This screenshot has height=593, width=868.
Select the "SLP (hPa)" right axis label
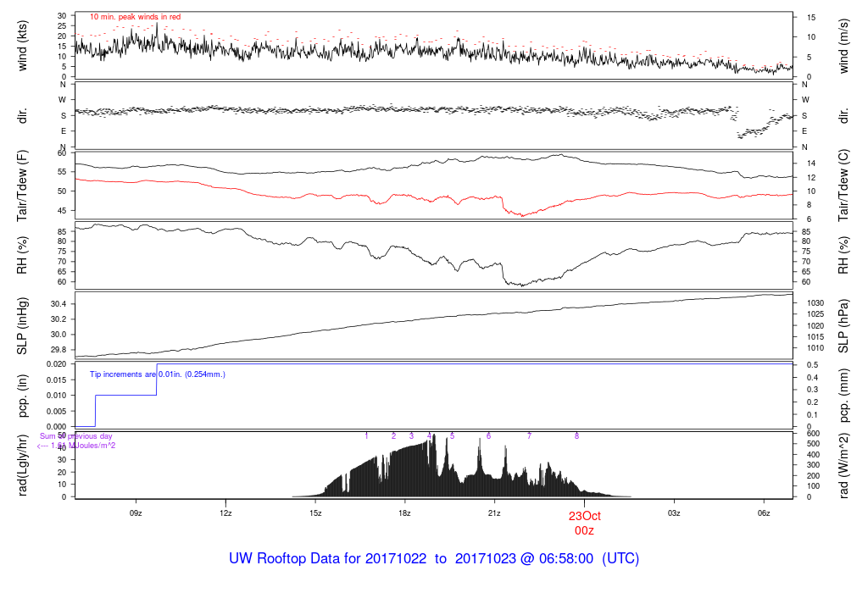pyautogui.click(x=843, y=326)
